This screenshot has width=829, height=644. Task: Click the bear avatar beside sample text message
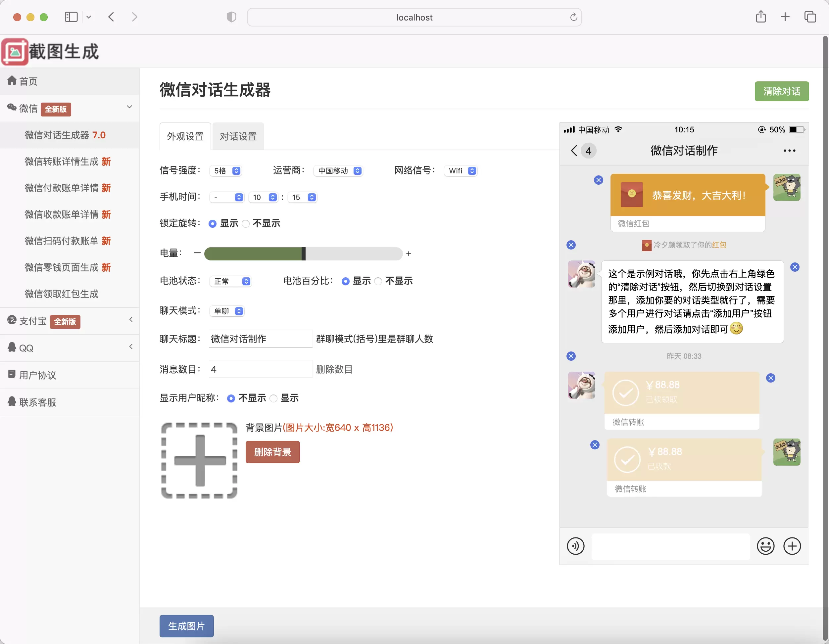click(581, 274)
